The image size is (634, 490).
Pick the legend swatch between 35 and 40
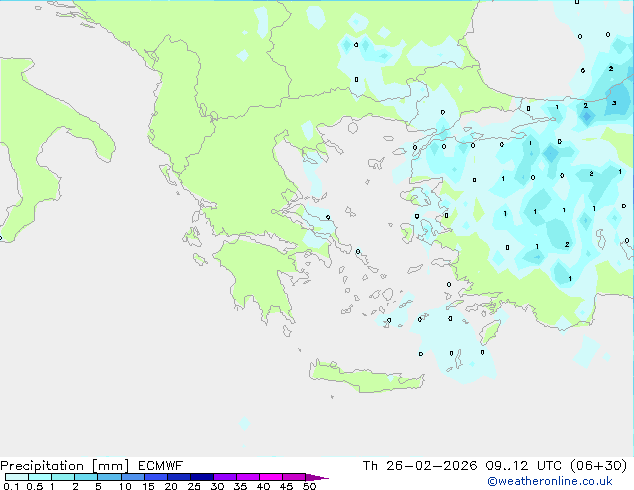coord(248,477)
